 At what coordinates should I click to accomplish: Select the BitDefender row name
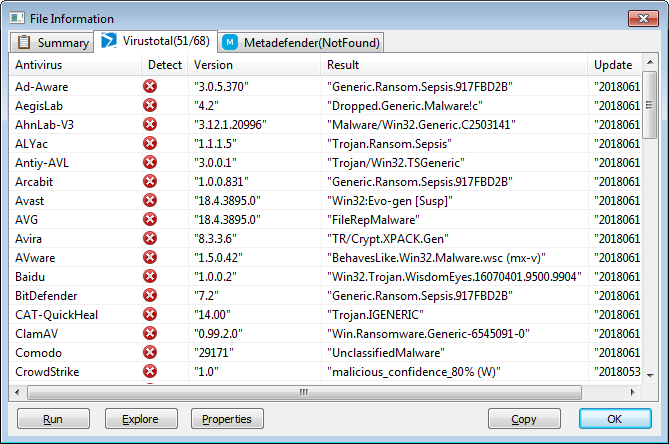click(46, 296)
